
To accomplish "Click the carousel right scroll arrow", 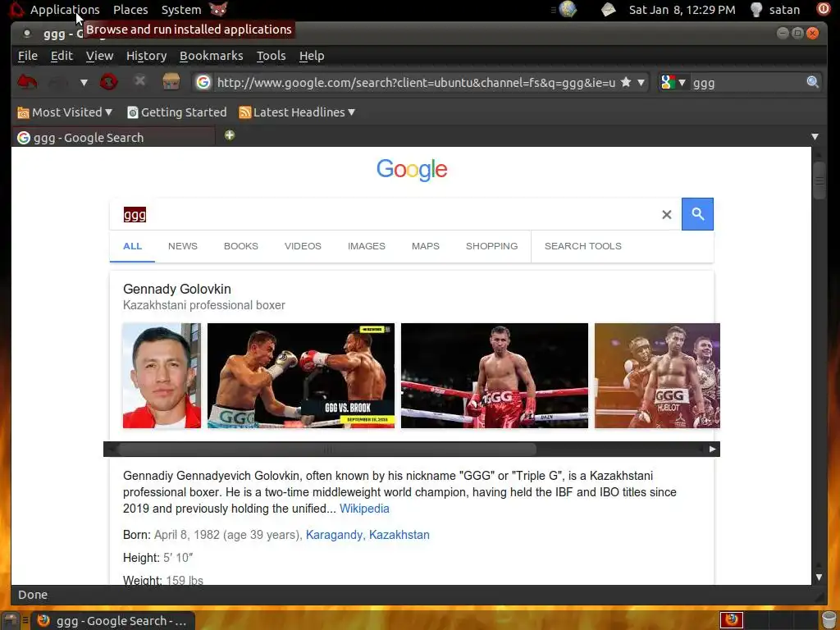I will coord(712,449).
